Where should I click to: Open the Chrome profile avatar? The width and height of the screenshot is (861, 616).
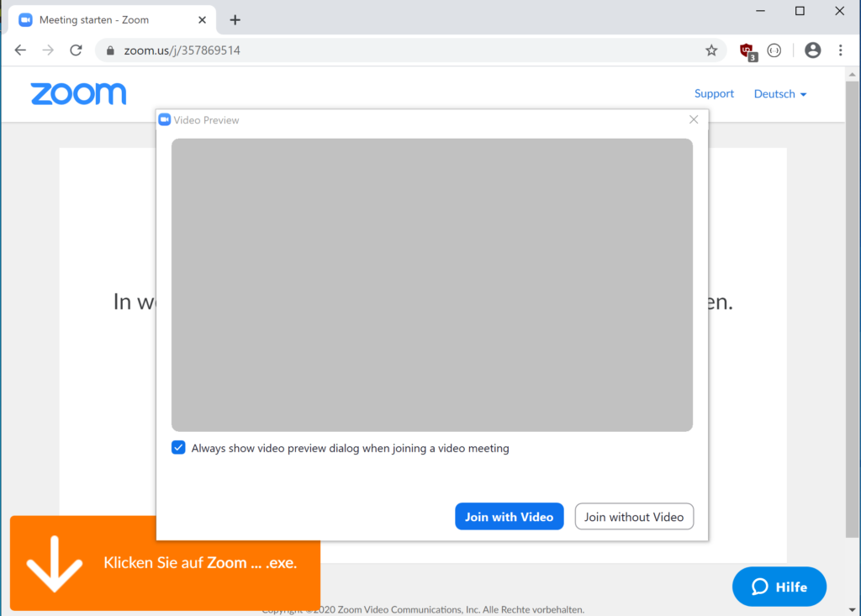point(813,50)
